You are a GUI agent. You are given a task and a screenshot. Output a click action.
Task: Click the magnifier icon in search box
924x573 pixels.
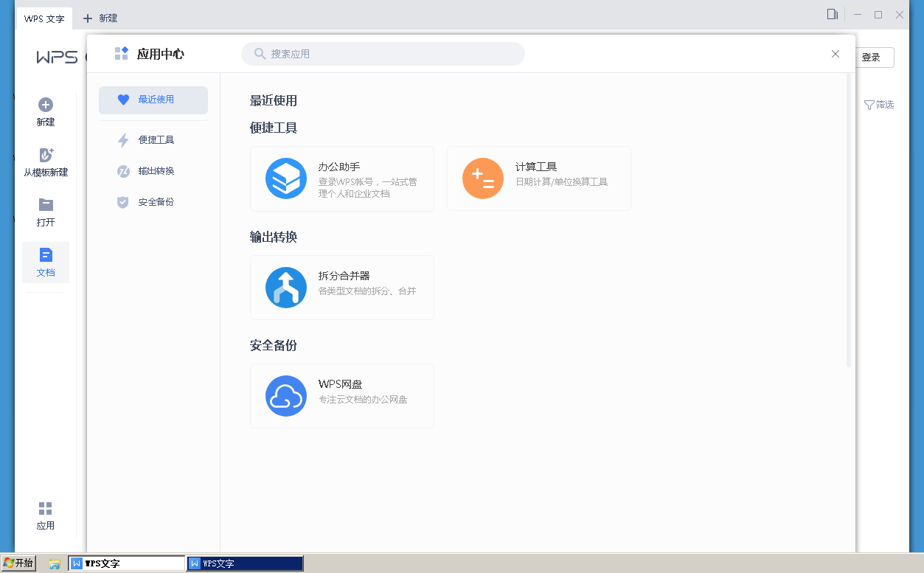260,54
